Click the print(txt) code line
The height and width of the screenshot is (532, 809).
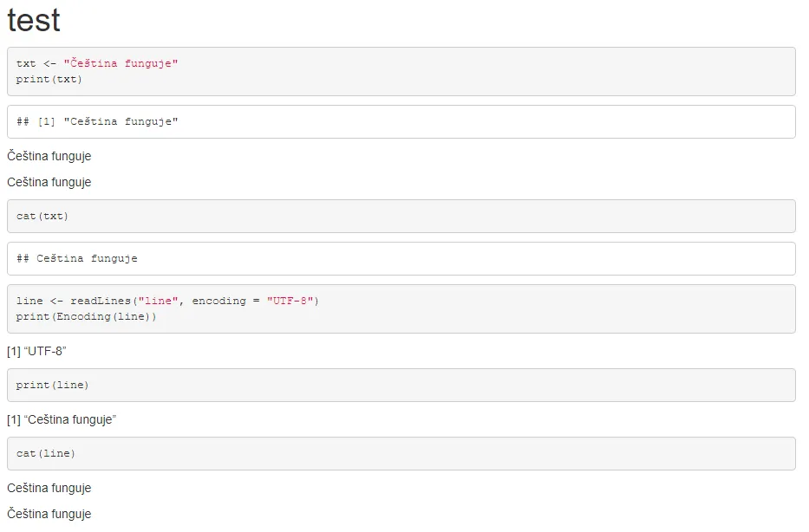49,80
